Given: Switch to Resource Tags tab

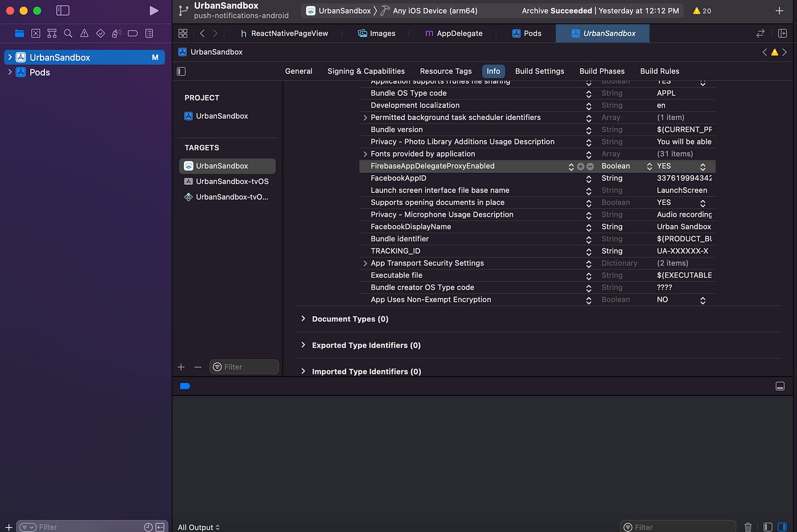Looking at the screenshot, I should tap(446, 71).
